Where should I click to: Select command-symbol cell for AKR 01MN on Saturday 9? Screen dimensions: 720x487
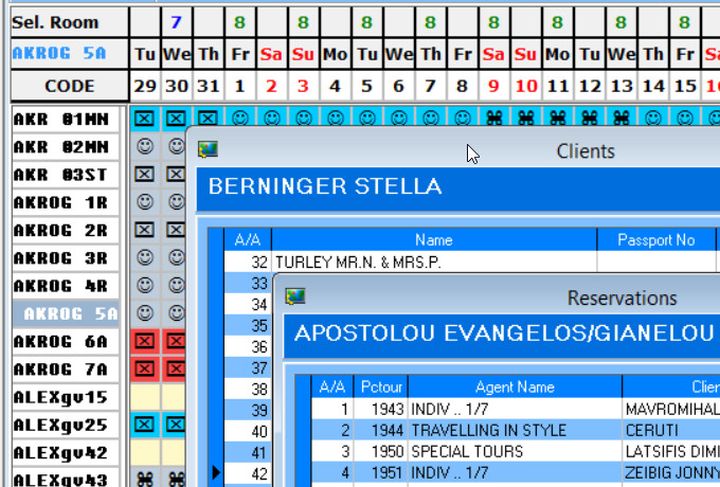(494, 118)
